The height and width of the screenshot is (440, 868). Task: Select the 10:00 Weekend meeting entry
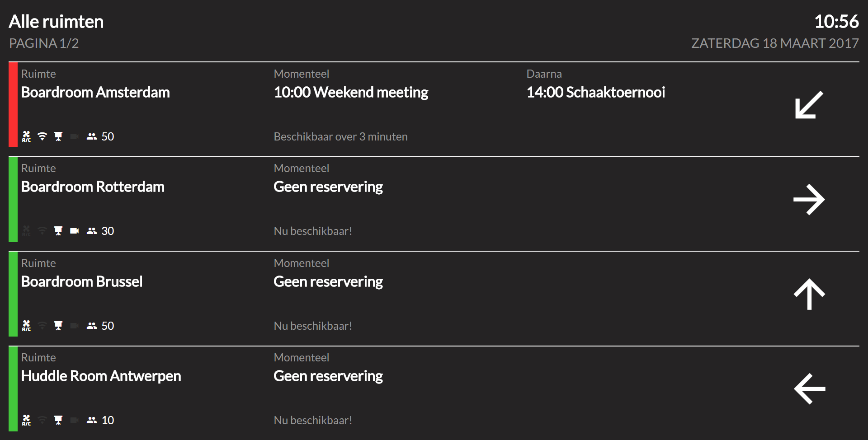click(x=351, y=92)
